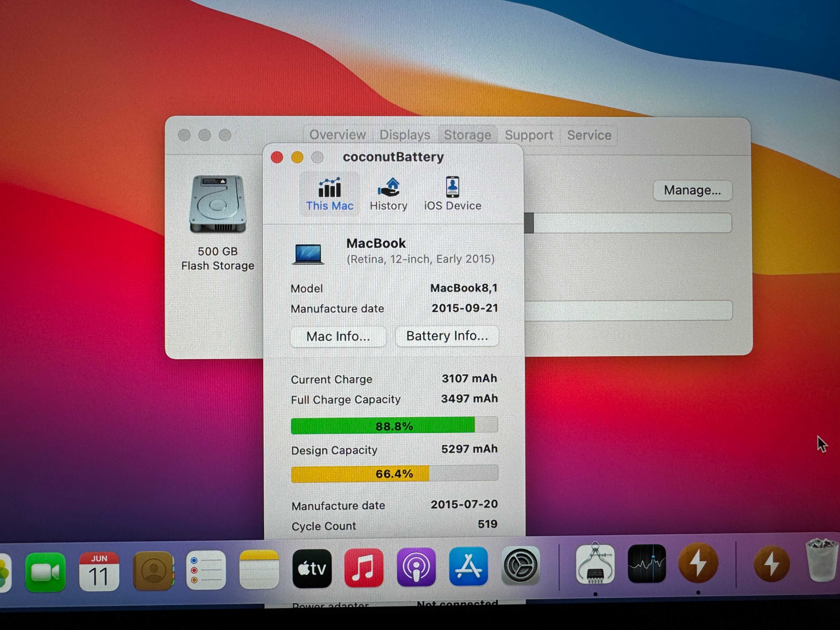Screen dimensions: 840x630
Task: Launch the Apple TV app
Action: click(312, 568)
